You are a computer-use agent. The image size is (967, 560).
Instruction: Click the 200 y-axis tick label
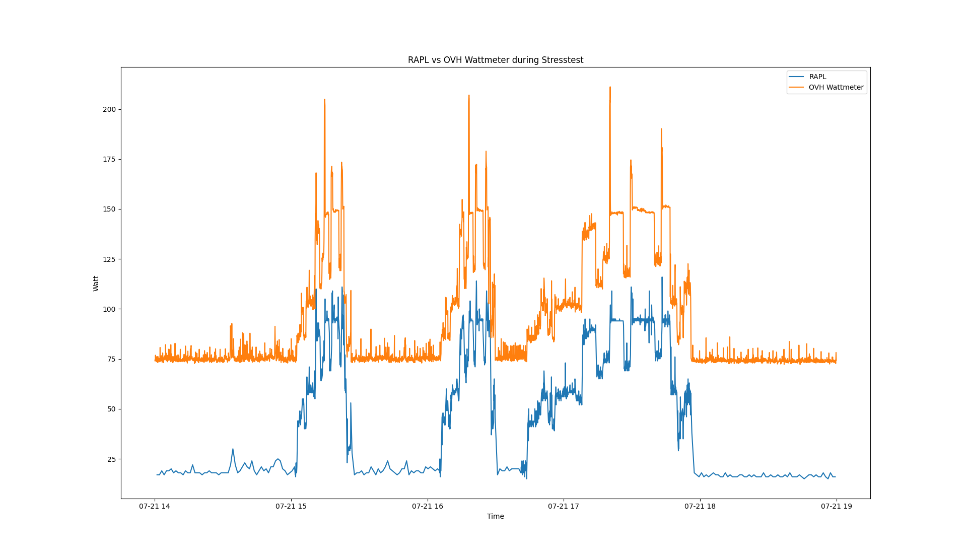pos(109,109)
